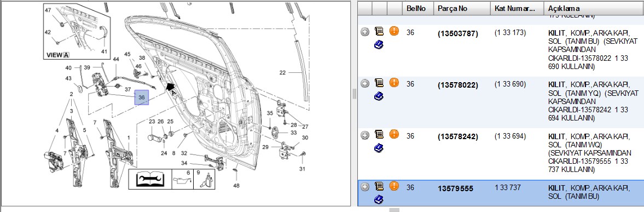The width and height of the screenshot is (644, 212).
Task: Click the orange warning icon for 13579555
Action: tap(394, 186)
